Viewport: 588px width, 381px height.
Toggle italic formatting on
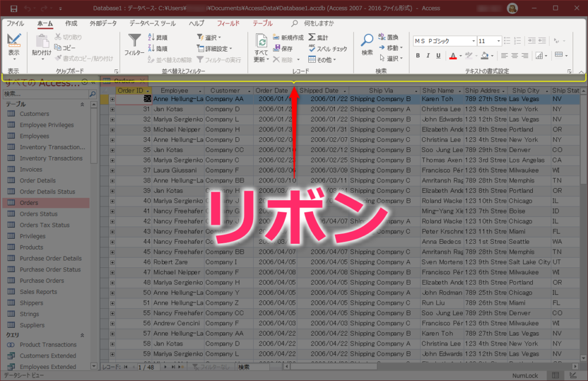(428, 55)
